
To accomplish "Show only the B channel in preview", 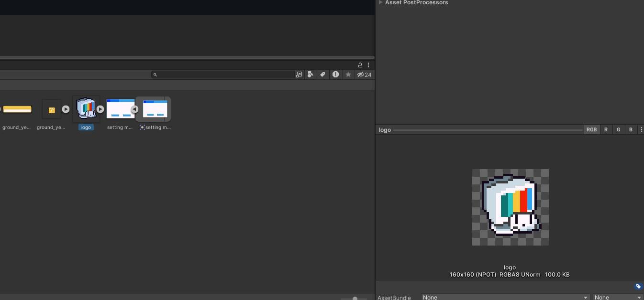I will click(631, 130).
